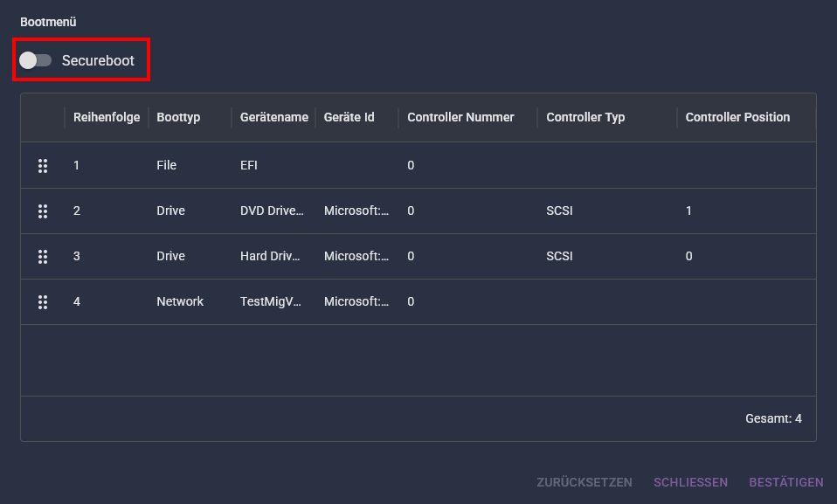Click the Gerätename column header
The height and width of the screenshot is (504, 837).
pos(273,117)
